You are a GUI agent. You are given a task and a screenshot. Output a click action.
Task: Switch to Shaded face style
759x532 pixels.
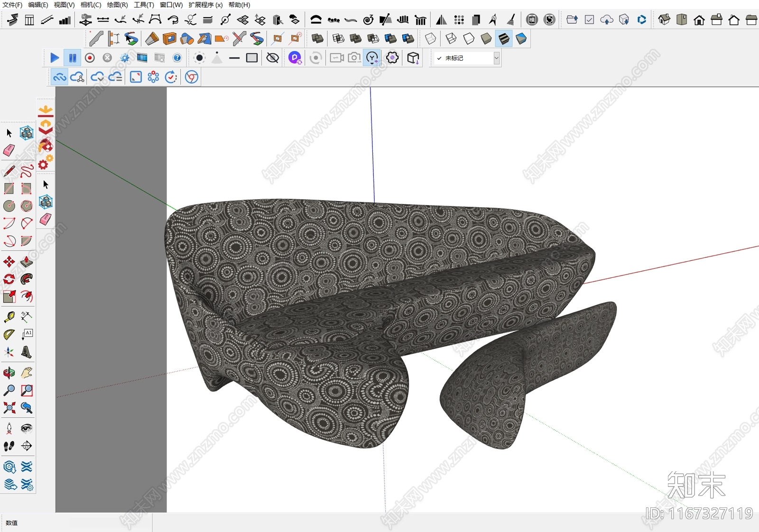[x=486, y=39]
